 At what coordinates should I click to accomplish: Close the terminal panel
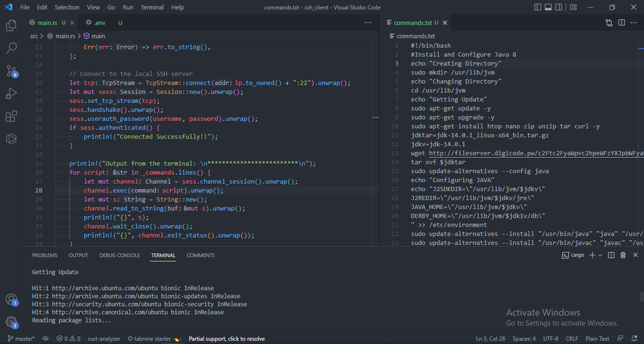pos(634,255)
